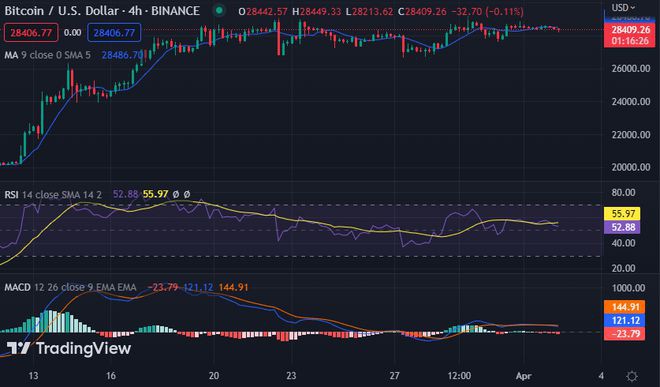Screen dimensions: 660x387
Task: Click the red histogram label -23.79
Action: coord(625,334)
